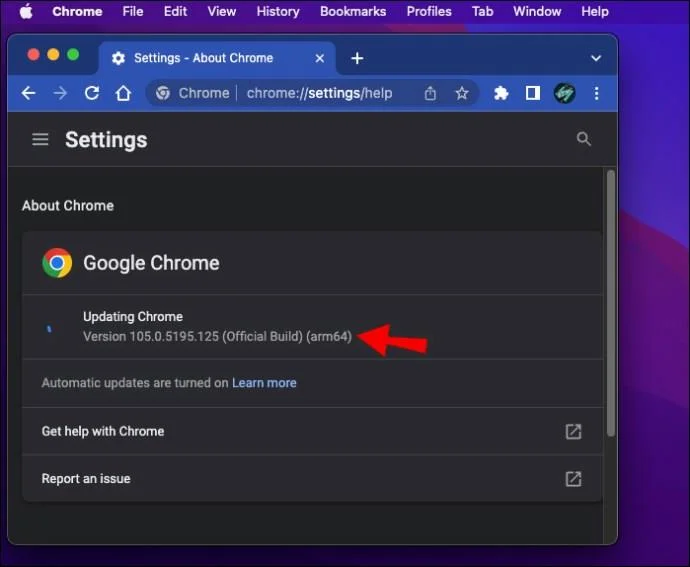This screenshot has width=690, height=567.
Task: Open the Window menu
Action: pos(537,11)
